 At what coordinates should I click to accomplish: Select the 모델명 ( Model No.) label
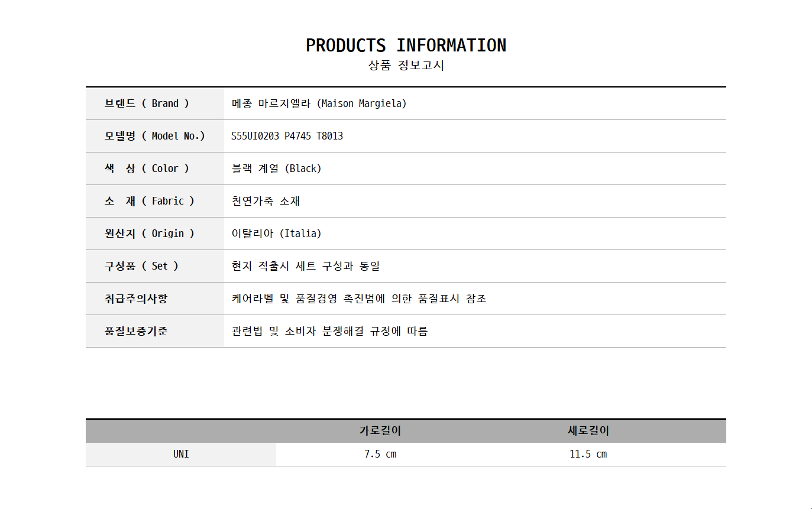pyautogui.click(x=154, y=136)
